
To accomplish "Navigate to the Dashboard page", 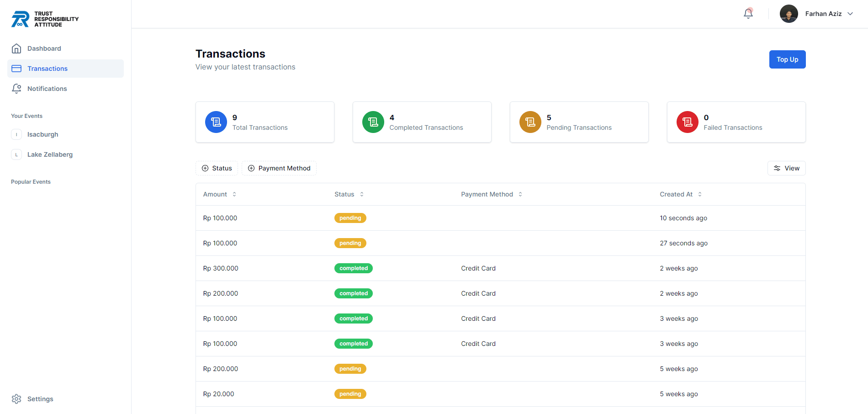I will click(44, 48).
